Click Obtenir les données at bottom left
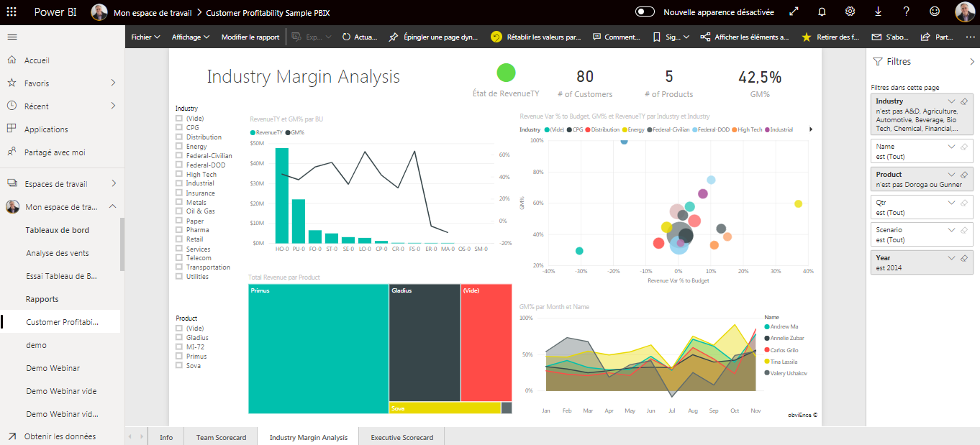The width and height of the screenshot is (980, 445). tap(58, 436)
